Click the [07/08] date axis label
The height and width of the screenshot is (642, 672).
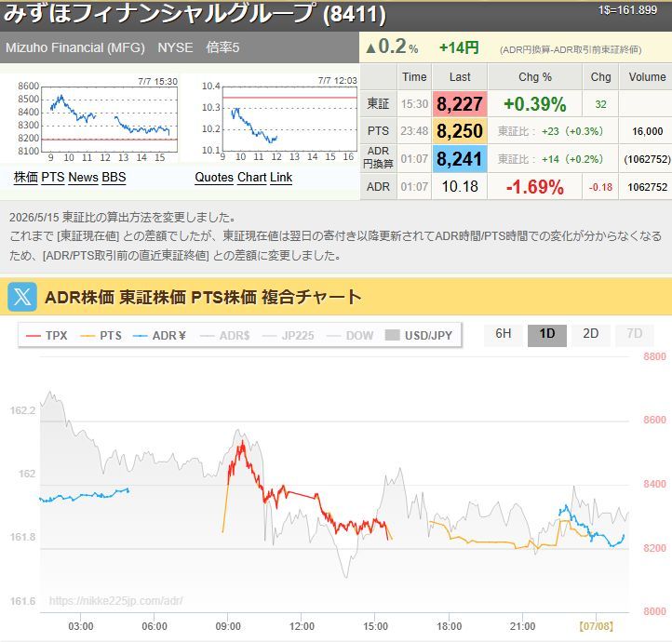click(x=596, y=626)
